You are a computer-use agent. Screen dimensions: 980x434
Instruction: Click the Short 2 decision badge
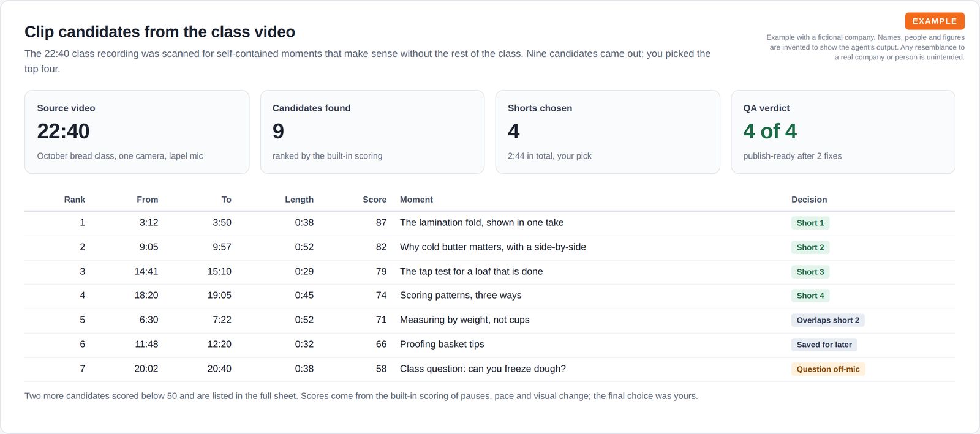pyautogui.click(x=810, y=247)
